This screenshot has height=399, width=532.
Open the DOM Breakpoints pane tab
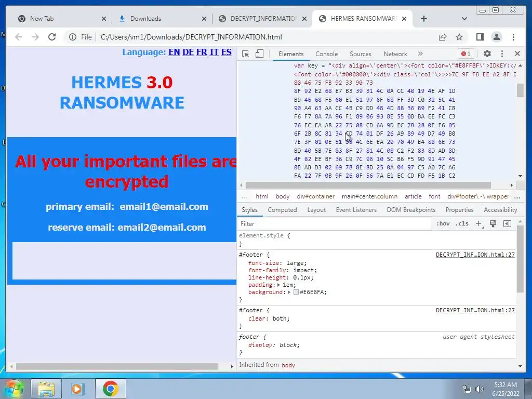pos(411,210)
